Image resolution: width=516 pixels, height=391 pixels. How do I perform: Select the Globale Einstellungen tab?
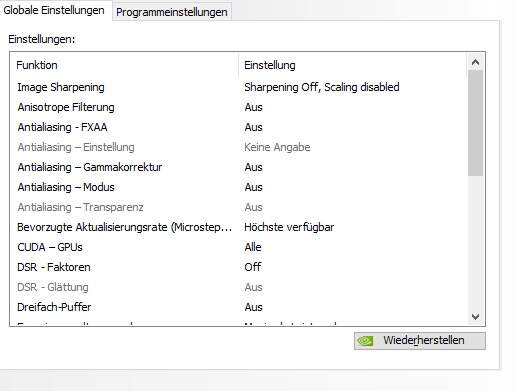pyautogui.click(x=54, y=10)
